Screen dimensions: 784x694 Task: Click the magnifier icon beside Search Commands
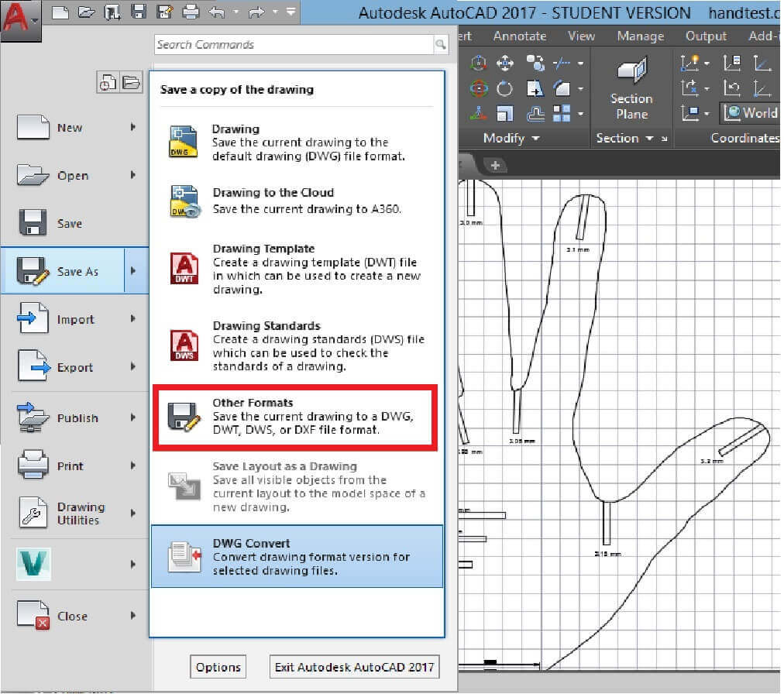[441, 44]
